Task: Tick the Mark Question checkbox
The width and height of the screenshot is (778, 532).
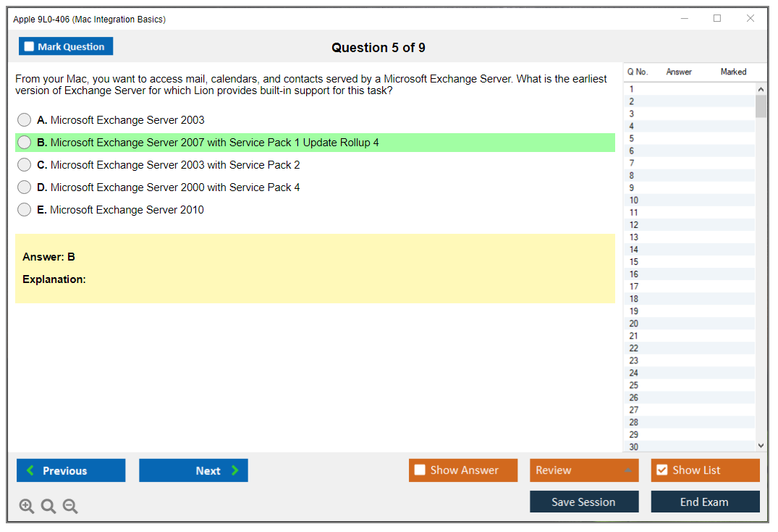Action: 29,47
